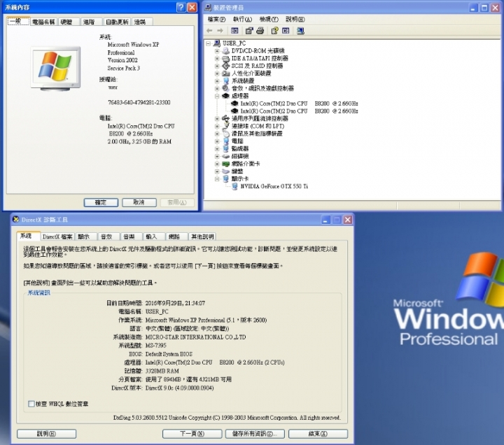
Task: Open the 執行(A) menu in Device Manager
Action: pos(242,20)
